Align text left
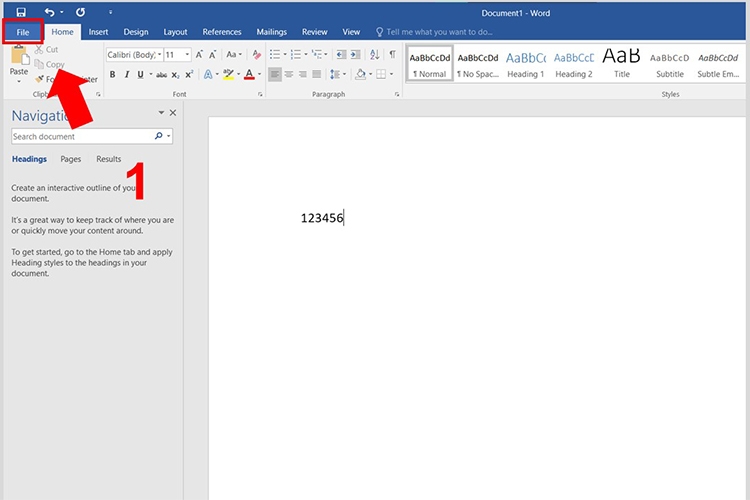Image resolution: width=750 pixels, height=500 pixels. 275,74
